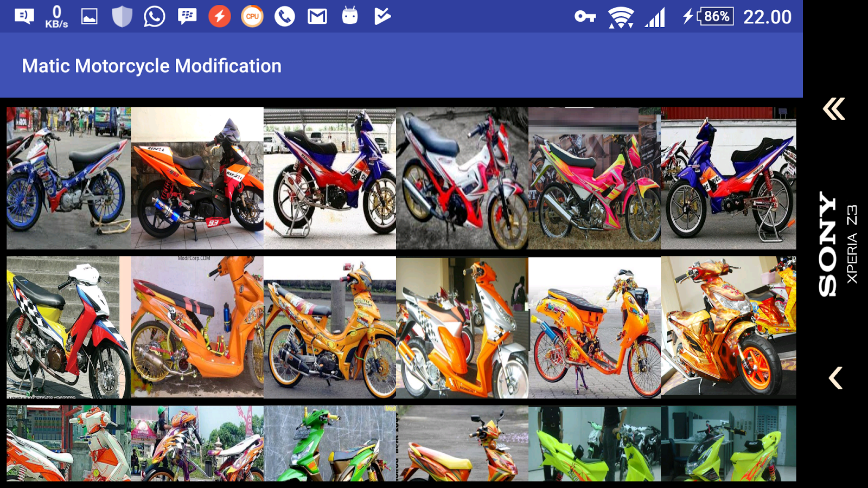Open the neon yellow scooter thumbnail with person standing
Image resolution: width=868 pixels, height=488 pixels.
595,444
